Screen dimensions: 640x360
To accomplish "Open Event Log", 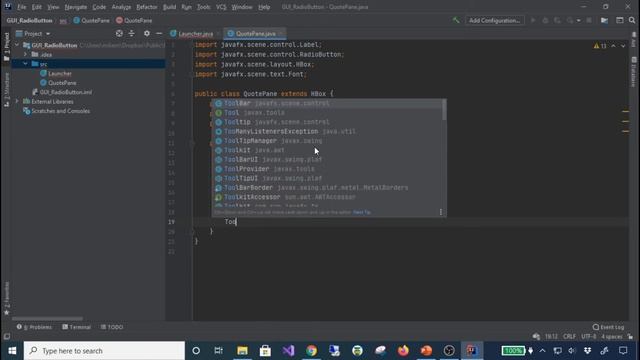I will (x=608, y=327).
